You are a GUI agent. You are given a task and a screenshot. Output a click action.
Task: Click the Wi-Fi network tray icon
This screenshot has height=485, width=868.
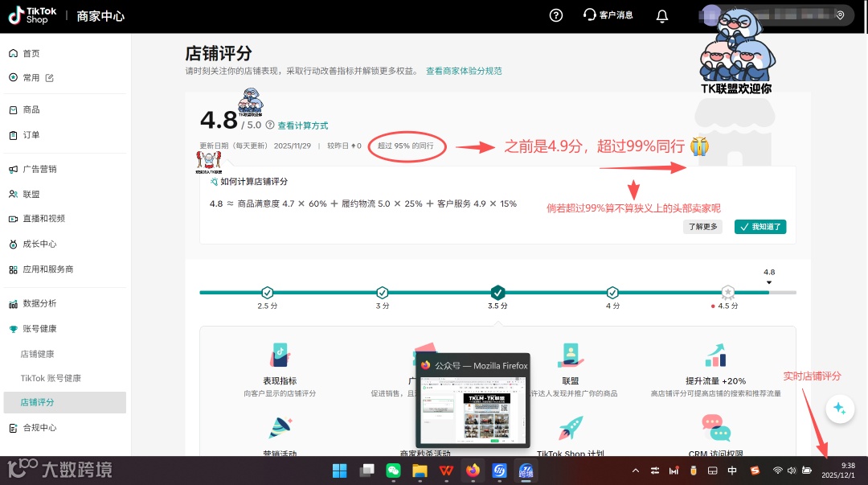(777, 471)
